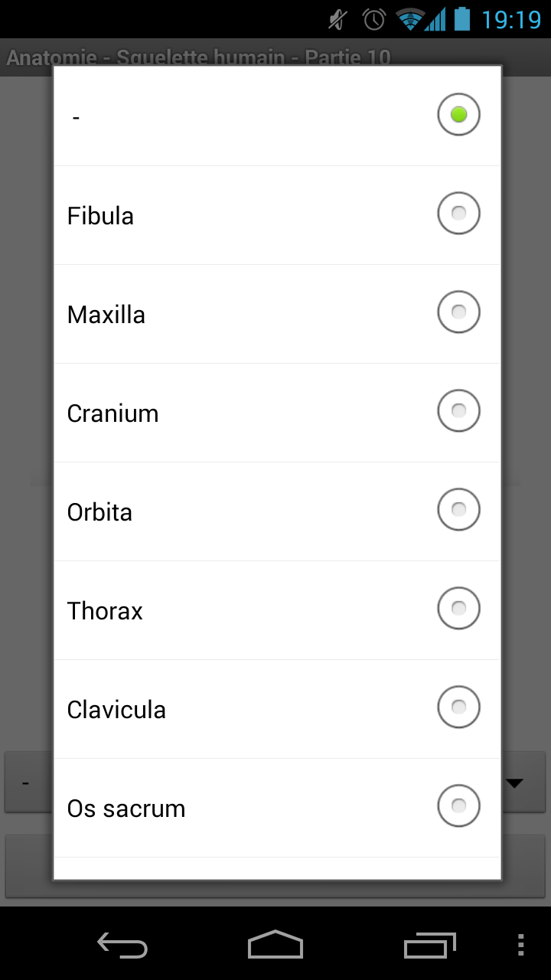The height and width of the screenshot is (980, 551).
Task: Select the Maxilla radio button
Action: 458,312
